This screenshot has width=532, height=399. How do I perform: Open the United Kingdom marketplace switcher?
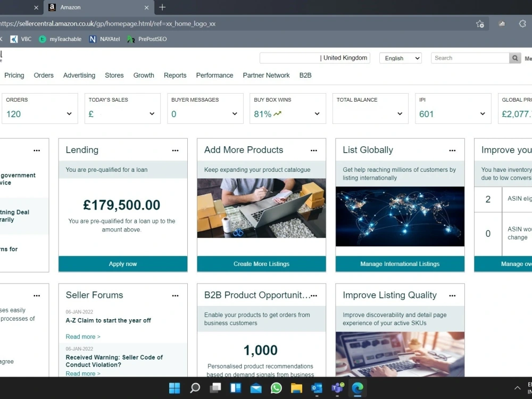pos(315,58)
